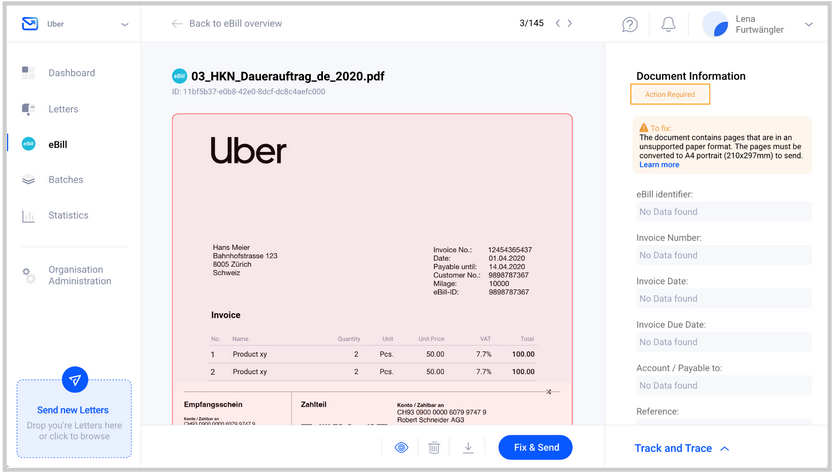Click Lena Furtwängler's avatar
833x474 pixels.
(715, 24)
